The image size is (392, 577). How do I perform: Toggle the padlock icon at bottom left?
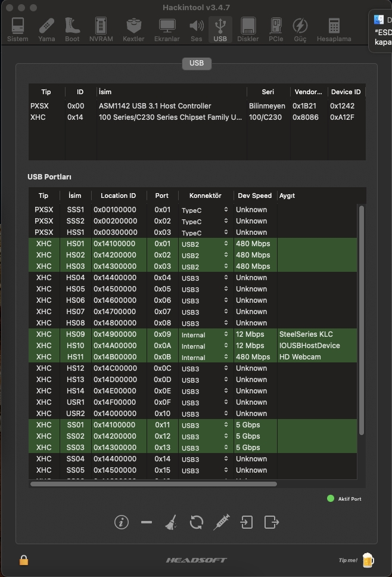24,560
